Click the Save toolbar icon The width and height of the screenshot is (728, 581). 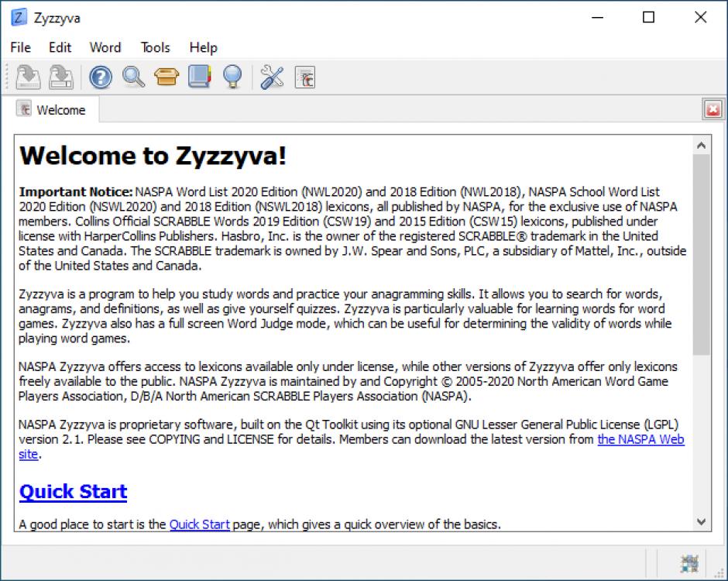click(x=28, y=77)
